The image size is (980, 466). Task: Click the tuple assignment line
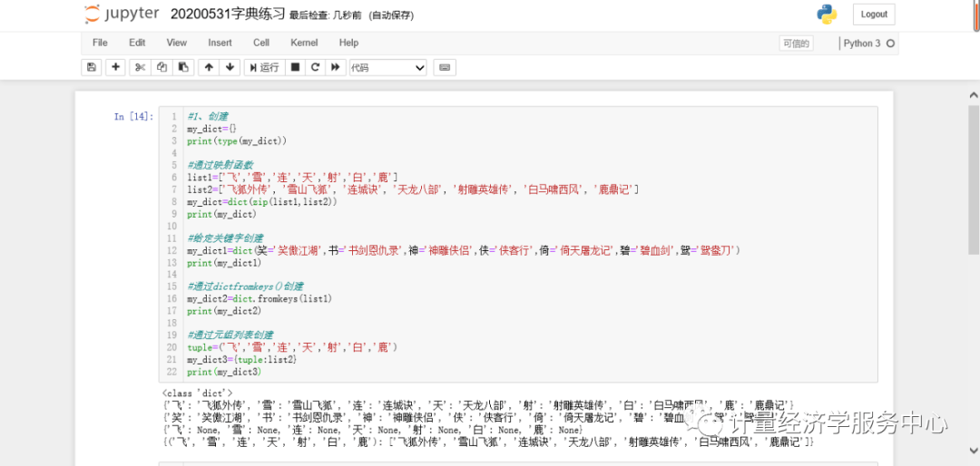pos(292,347)
